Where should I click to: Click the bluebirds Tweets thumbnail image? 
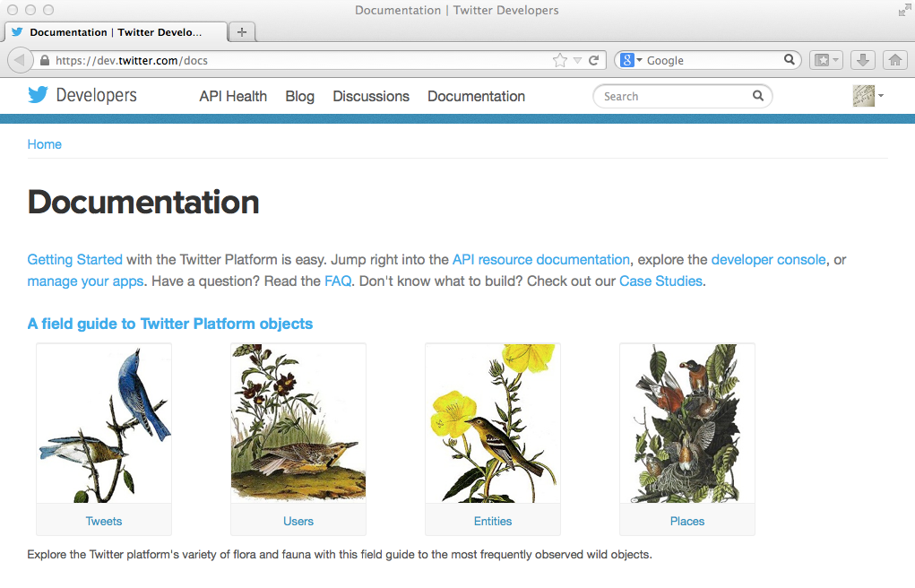point(104,423)
